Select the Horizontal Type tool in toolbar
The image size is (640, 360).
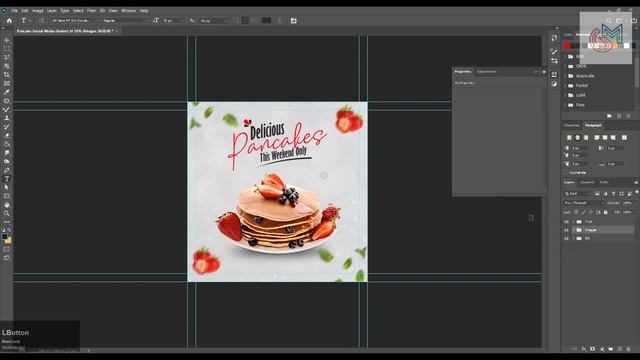click(x=7, y=179)
